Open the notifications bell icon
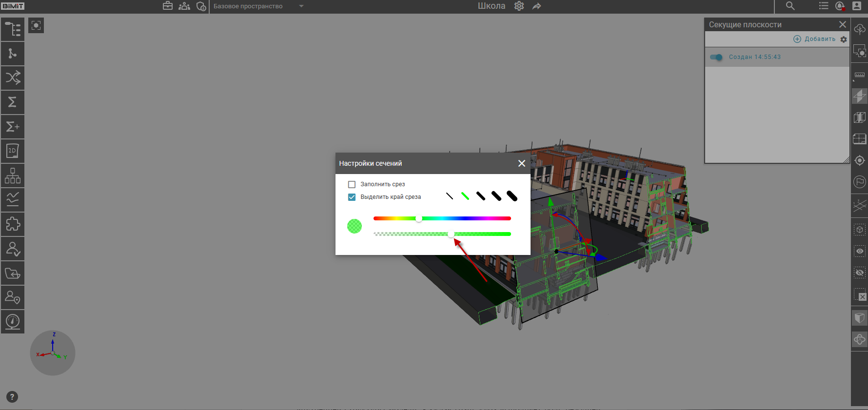 [840, 6]
